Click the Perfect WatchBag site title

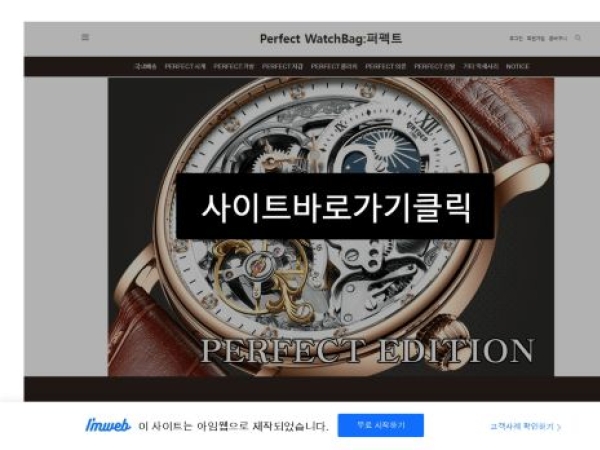[331, 39]
